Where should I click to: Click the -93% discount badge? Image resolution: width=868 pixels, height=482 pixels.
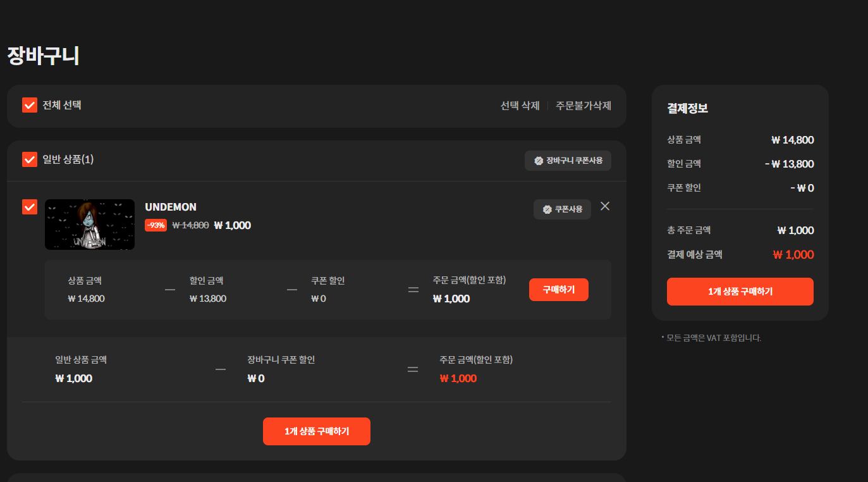click(x=156, y=225)
